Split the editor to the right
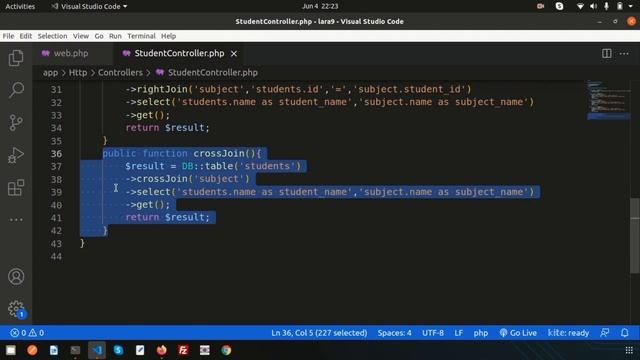640x360 pixels. pyautogui.click(x=607, y=53)
